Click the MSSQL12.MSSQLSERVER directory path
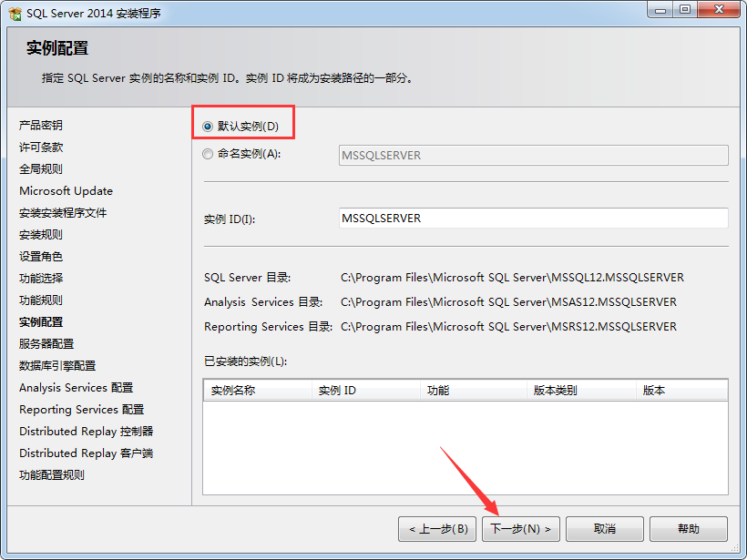The image size is (747, 560). pyautogui.click(x=512, y=278)
